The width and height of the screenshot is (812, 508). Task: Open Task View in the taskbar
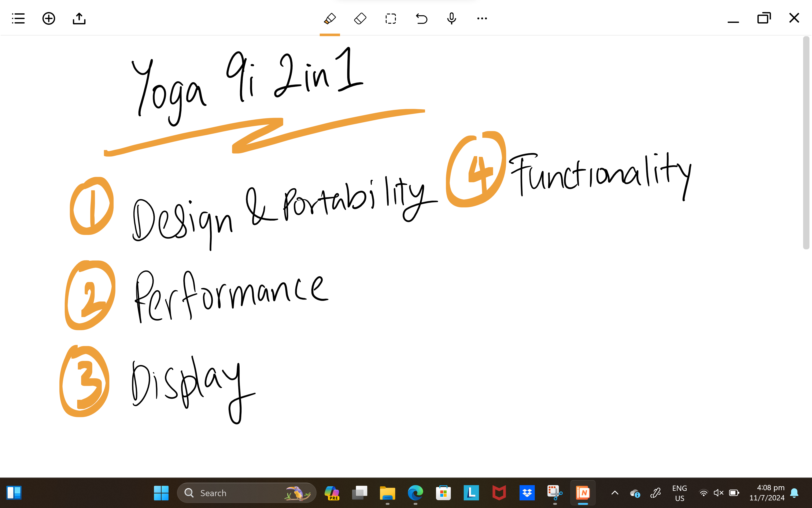click(360, 493)
